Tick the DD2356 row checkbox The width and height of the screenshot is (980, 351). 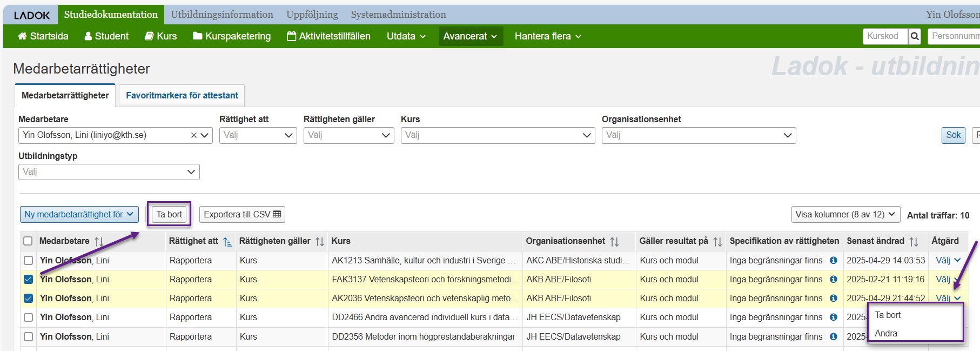point(28,336)
